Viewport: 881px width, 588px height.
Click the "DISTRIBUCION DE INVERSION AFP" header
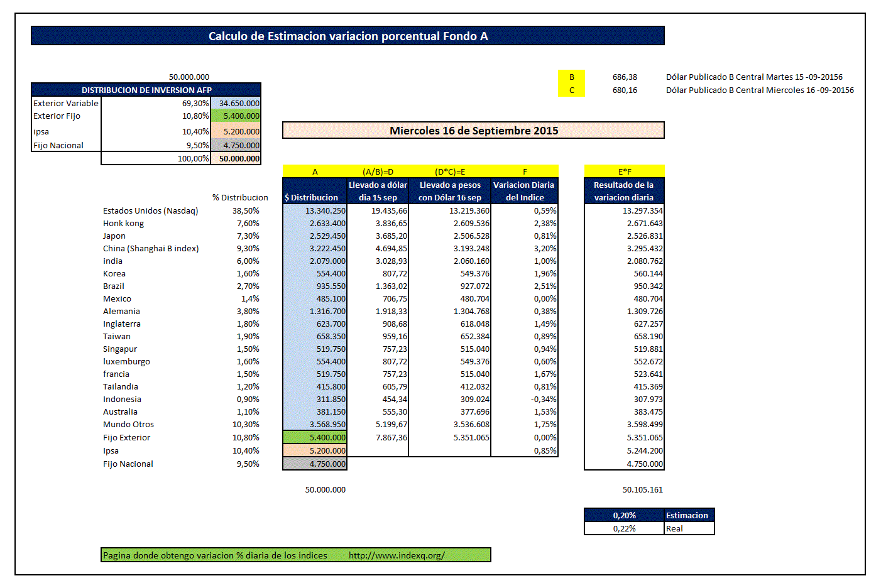pyautogui.click(x=146, y=90)
